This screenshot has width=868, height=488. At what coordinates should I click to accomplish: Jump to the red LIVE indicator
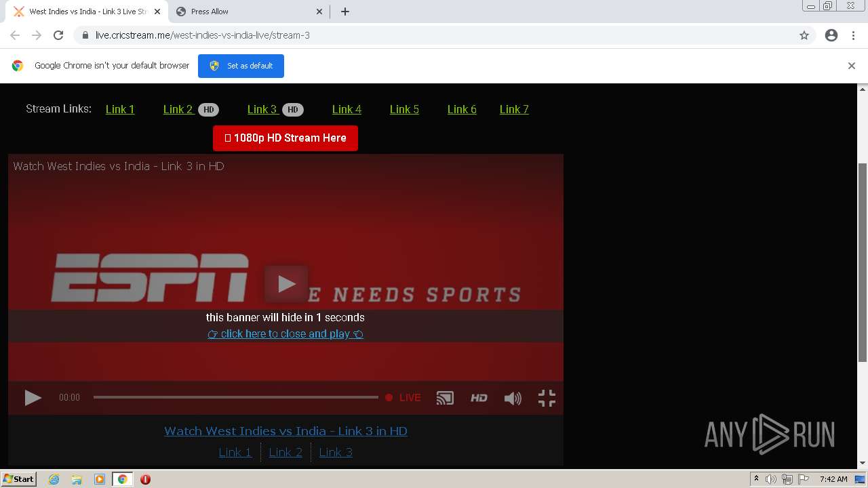(x=403, y=398)
